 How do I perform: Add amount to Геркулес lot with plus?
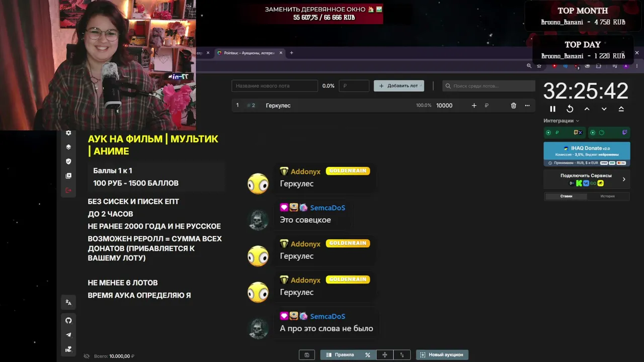click(x=474, y=106)
